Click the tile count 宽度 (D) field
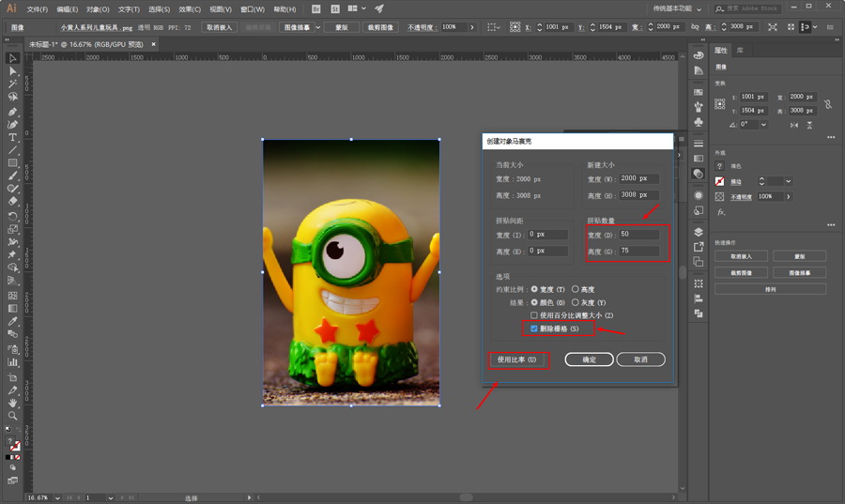Viewport: 845px width, 504px height. coord(638,234)
